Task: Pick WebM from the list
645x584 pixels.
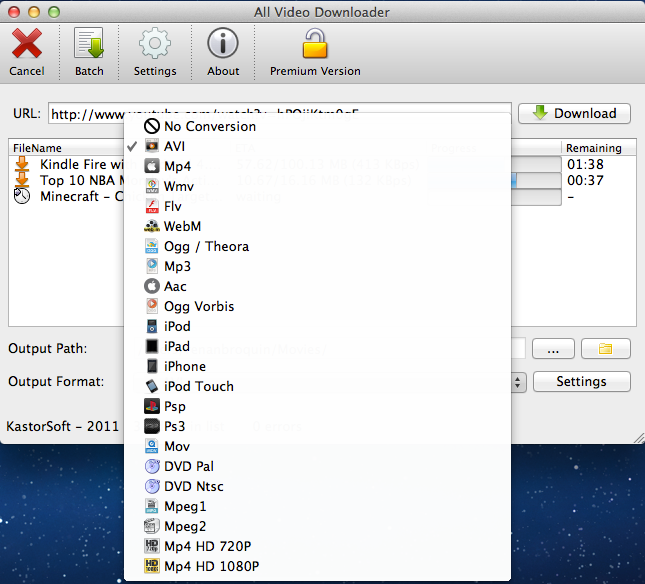Action: [x=317, y=226]
